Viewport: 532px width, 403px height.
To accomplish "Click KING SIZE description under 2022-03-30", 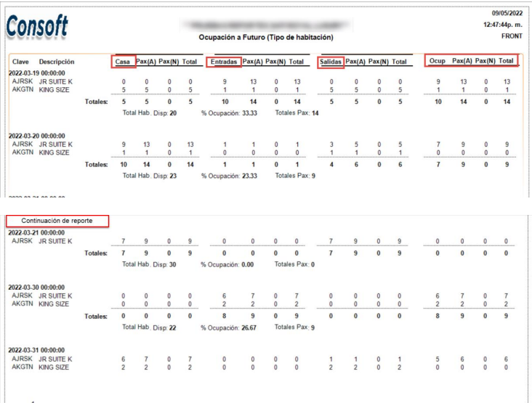I will pyautogui.click(x=54, y=304).
